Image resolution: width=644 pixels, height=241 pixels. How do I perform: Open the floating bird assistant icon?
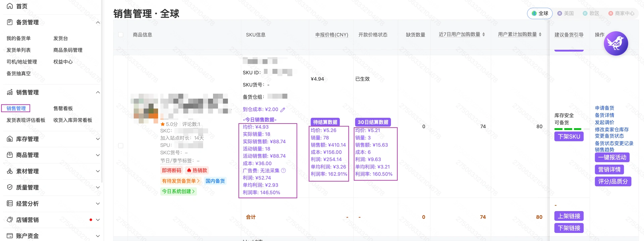click(616, 43)
